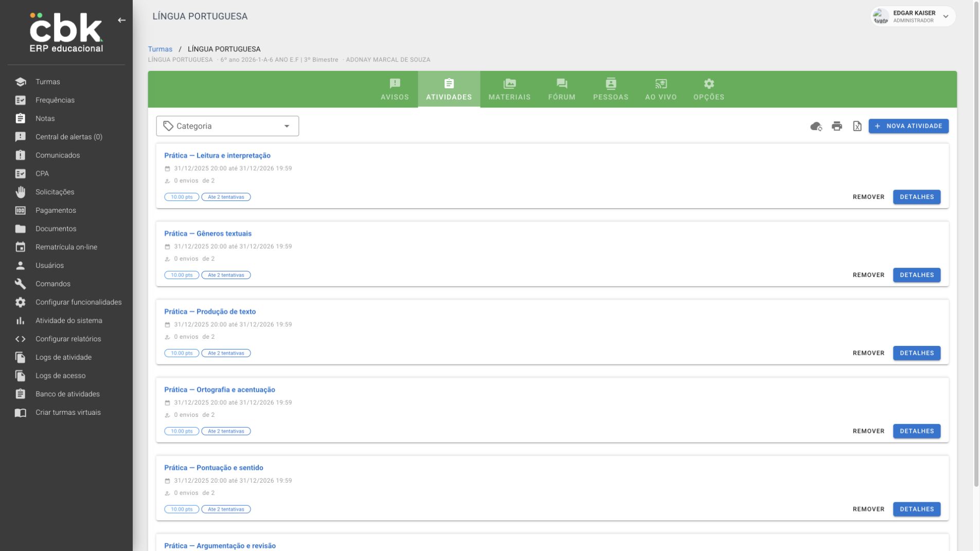Click Criar turmas virtuais book icon
Image resolution: width=980 pixels, height=551 pixels.
tap(20, 413)
